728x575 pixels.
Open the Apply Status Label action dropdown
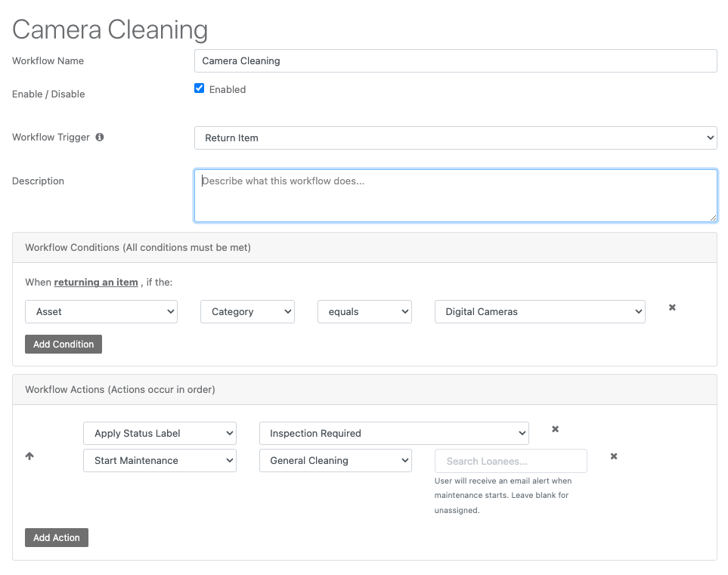point(160,433)
